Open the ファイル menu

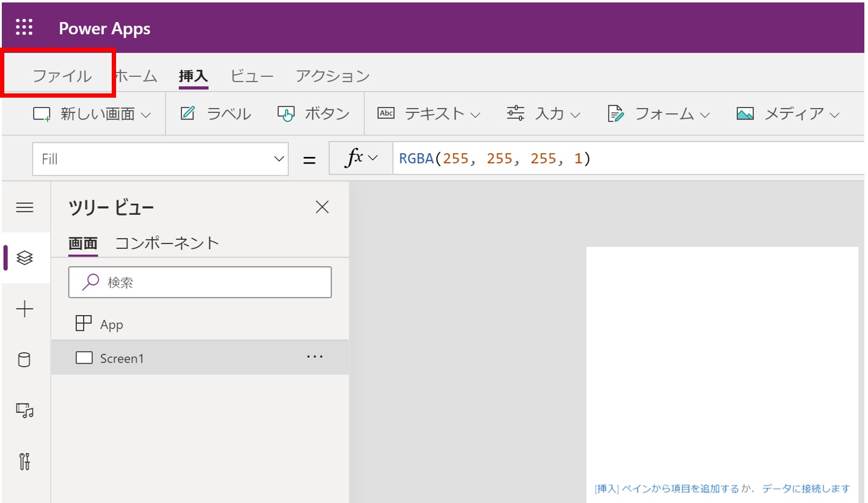tap(62, 76)
